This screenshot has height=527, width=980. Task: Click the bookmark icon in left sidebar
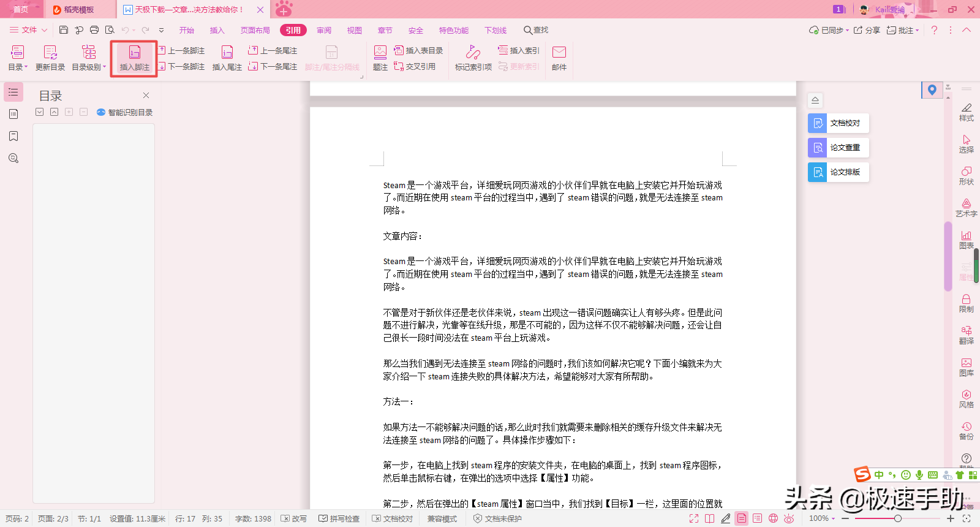(13, 136)
